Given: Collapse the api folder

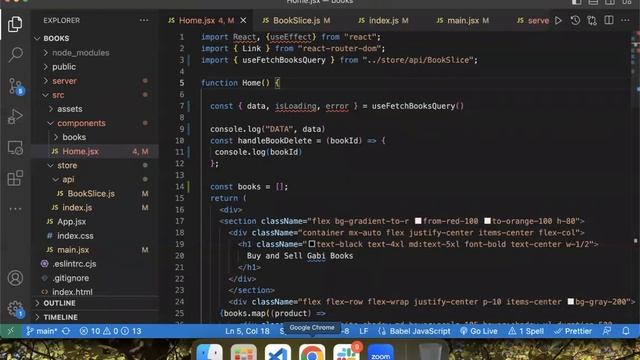Looking at the screenshot, I should [x=68, y=180].
